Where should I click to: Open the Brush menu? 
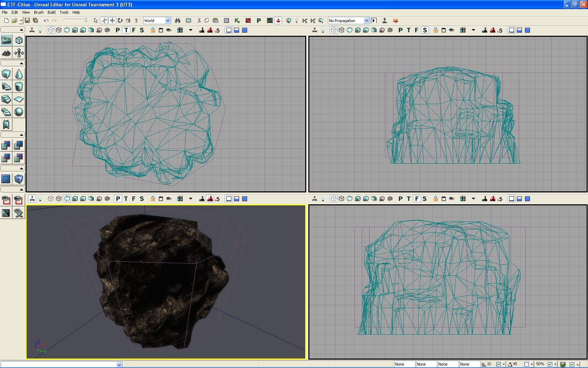(x=38, y=12)
